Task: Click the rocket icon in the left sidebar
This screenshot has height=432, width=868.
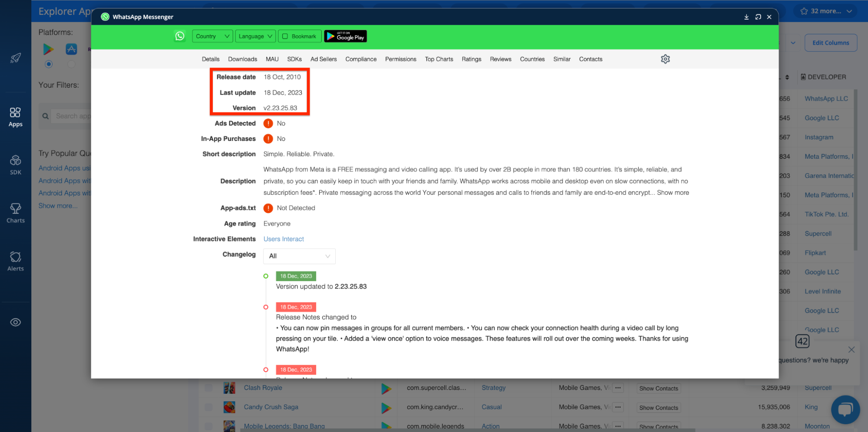Action: click(x=16, y=58)
